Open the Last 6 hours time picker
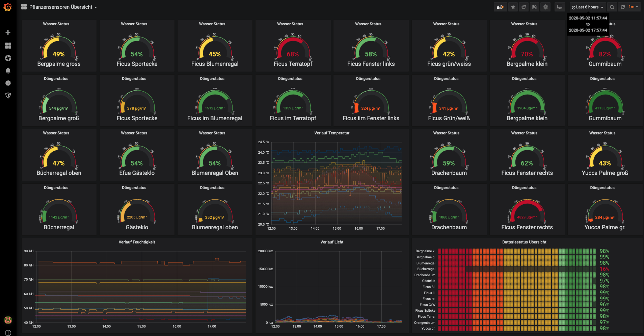 587,7
